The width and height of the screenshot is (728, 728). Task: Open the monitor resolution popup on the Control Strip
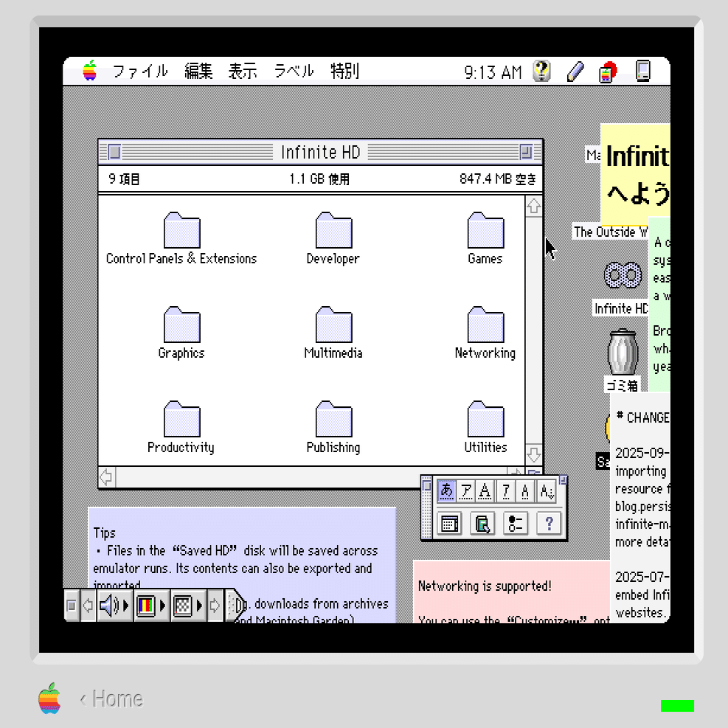198,606
